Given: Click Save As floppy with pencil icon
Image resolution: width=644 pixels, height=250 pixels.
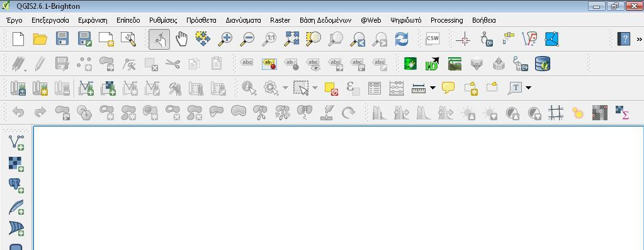Looking at the screenshot, I should pos(84,39).
